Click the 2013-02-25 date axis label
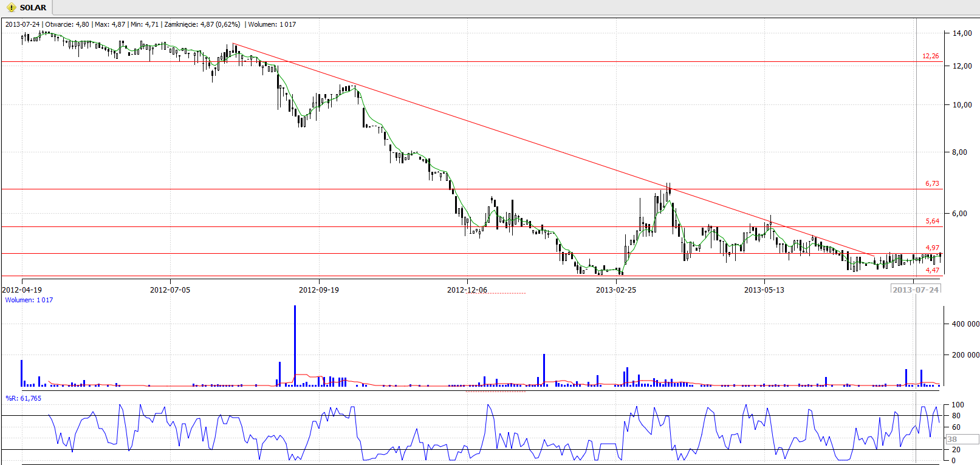The height and width of the screenshot is (465, 980). tap(616, 290)
